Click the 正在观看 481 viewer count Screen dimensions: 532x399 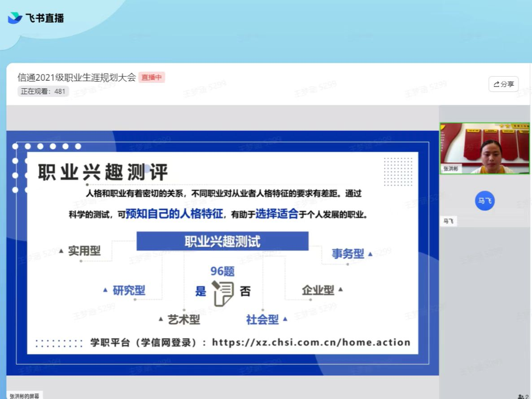[43, 91]
